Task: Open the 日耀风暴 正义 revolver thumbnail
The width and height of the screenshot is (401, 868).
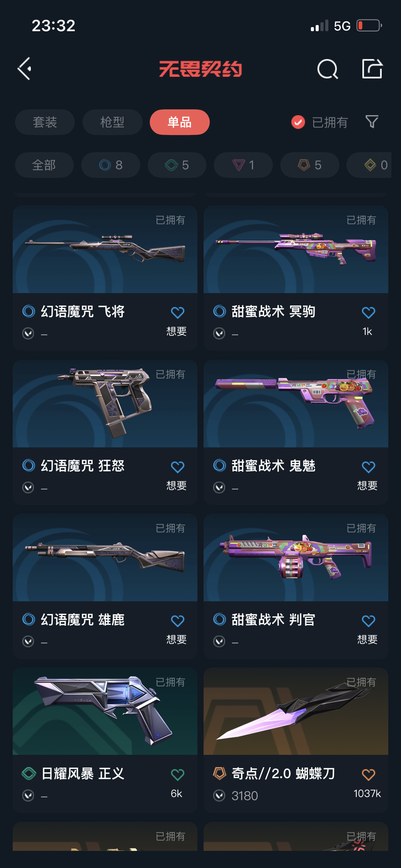Action: 105,711
